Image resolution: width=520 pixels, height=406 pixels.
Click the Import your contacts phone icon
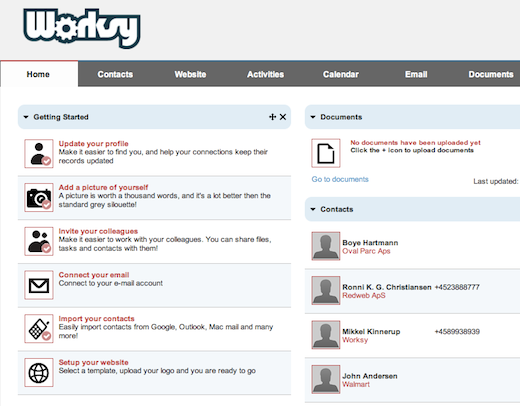click(x=39, y=329)
